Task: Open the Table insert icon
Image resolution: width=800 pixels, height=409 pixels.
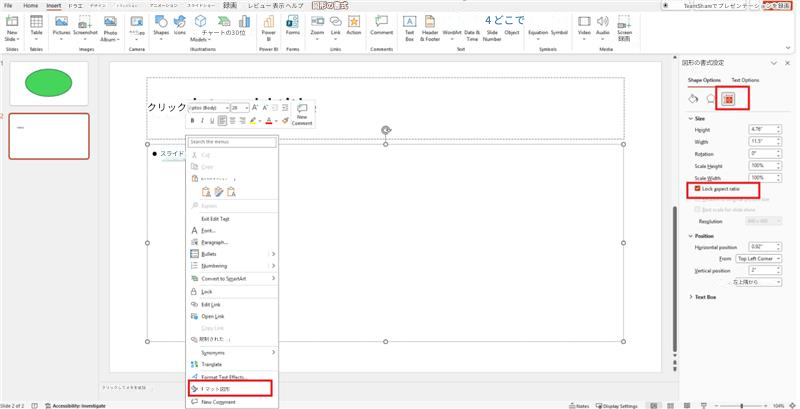Action: tap(36, 22)
